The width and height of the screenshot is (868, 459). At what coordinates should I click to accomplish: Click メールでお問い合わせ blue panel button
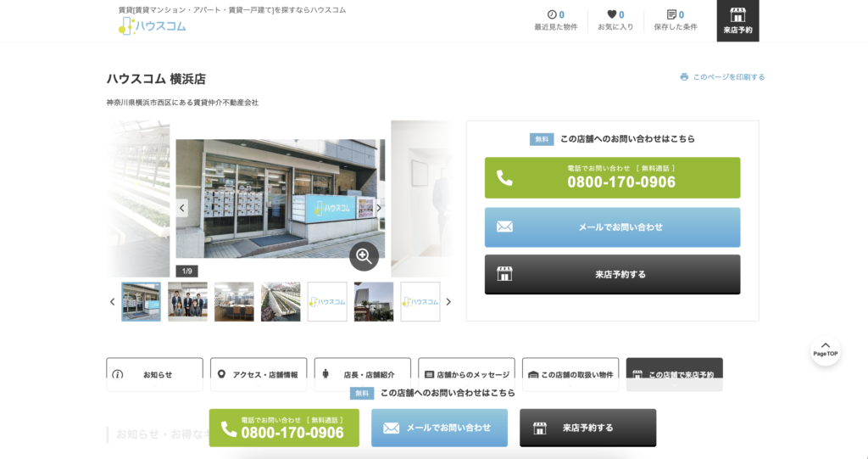point(612,227)
